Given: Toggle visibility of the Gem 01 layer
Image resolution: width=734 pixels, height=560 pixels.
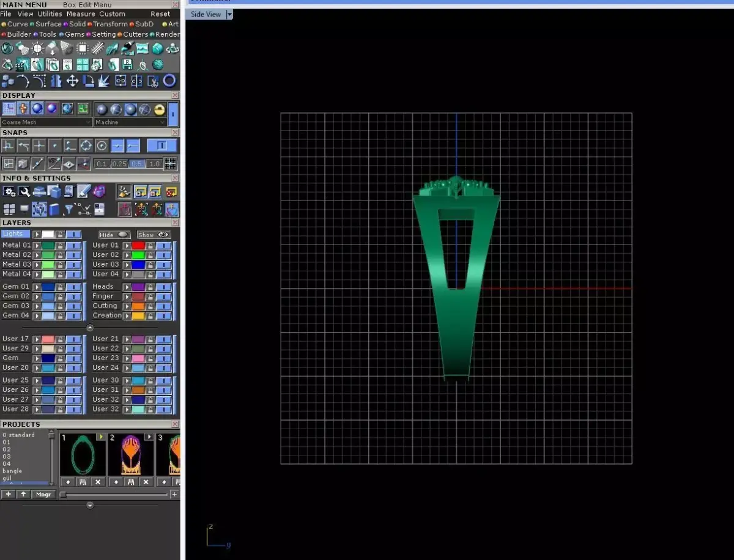Looking at the screenshot, I should tap(74, 287).
